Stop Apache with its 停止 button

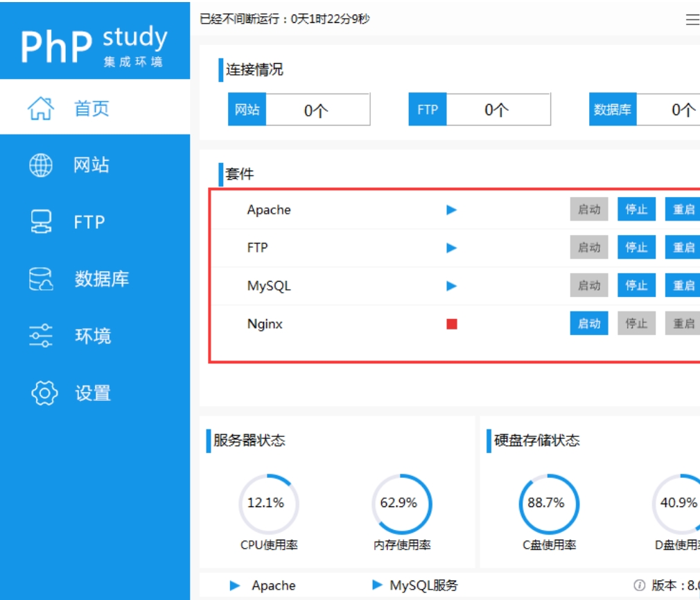[636, 209]
